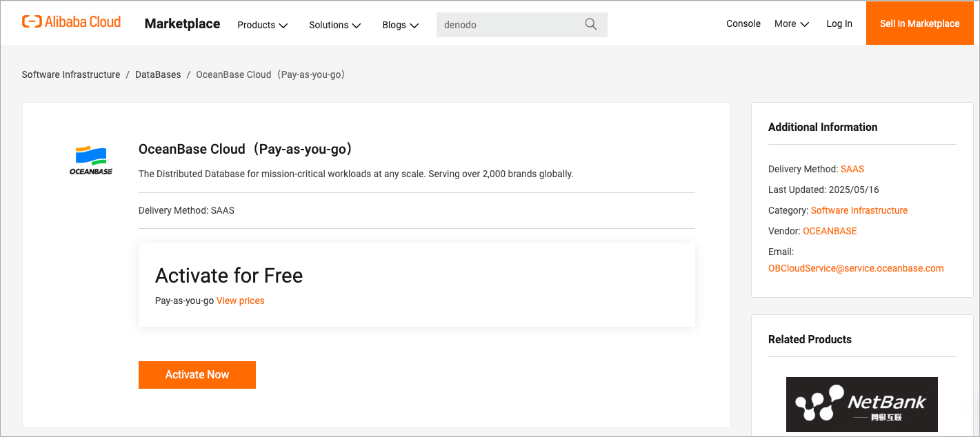This screenshot has height=437, width=980.
Task: Navigate to Software Infrastructure breadcrumb
Action: click(71, 74)
